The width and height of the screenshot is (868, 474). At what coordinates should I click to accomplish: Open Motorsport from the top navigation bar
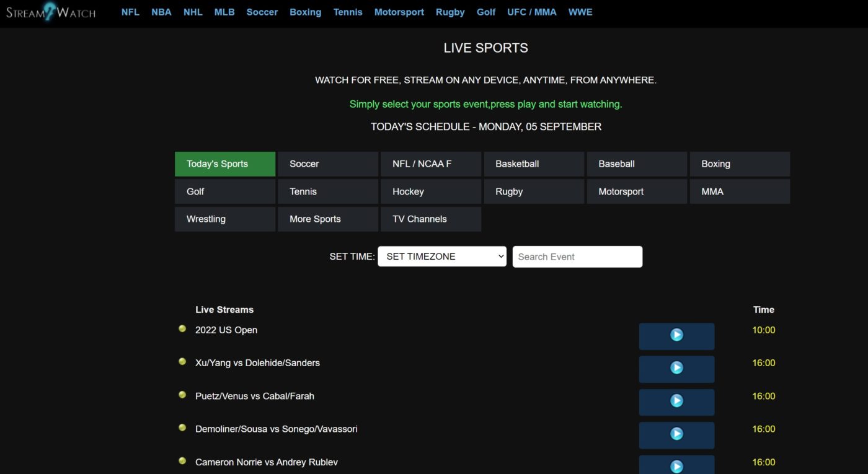tap(399, 12)
